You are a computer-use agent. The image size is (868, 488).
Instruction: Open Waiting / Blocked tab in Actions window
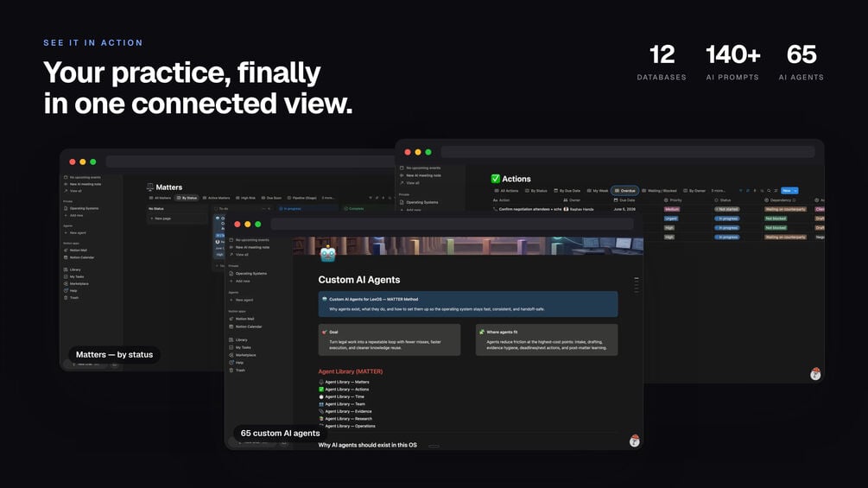(659, 191)
